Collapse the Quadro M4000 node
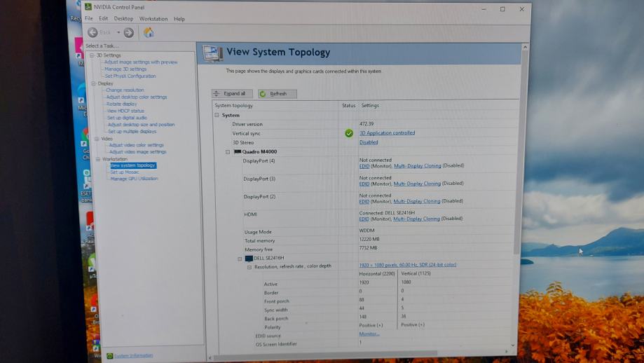The height and width of the screenshot is (363, 644). pos(228,152)
